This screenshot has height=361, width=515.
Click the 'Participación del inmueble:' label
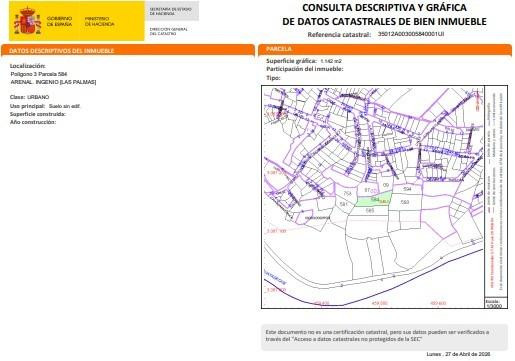[x=305, y=69]
